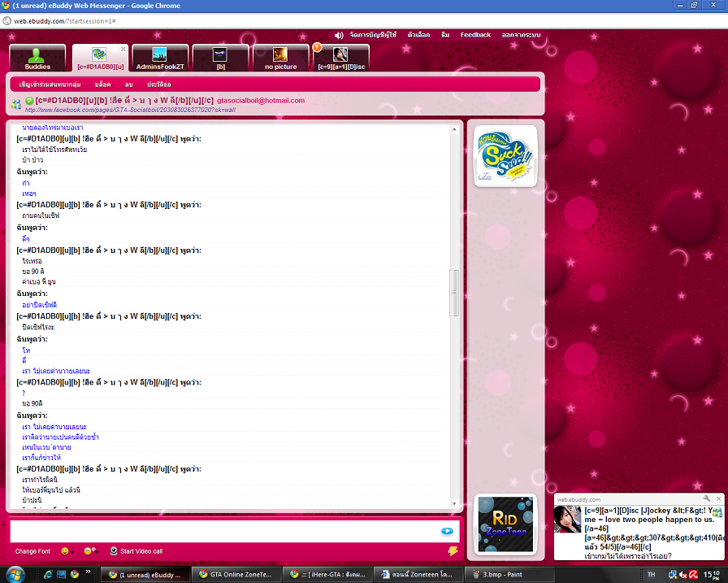Image resolution: width=728 pixels, height=583 pixels.
Task: Open the unread [c=9][a=1][D]isc chat tab
Action: pyautogui.click(x=341, y=58)
